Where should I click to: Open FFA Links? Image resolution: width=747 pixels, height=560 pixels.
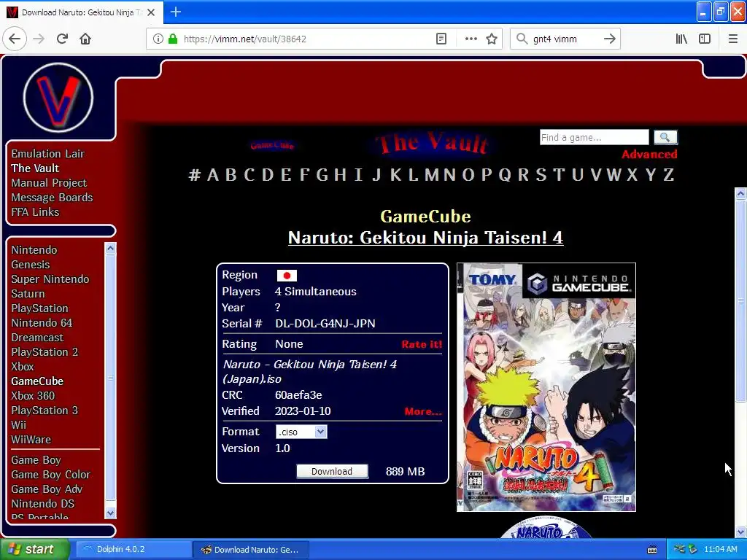pyautogui.click(x=35, y=212)
